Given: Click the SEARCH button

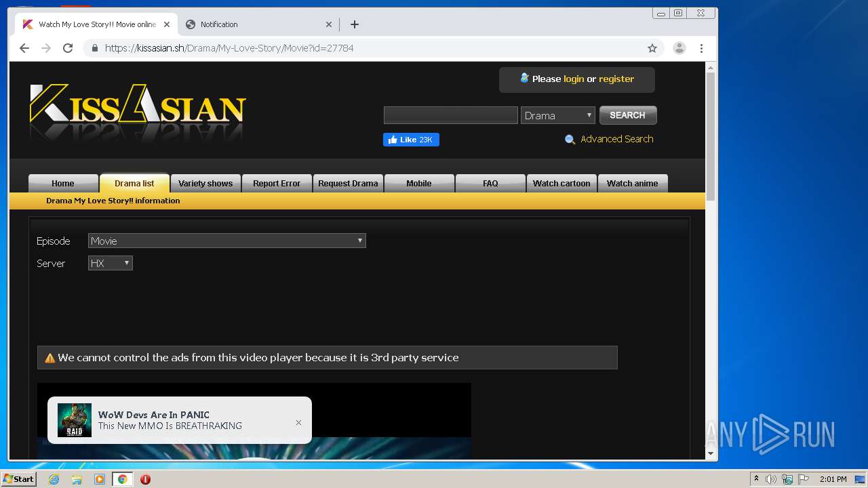Looking at the screenshot, I should tap(628, 115).
